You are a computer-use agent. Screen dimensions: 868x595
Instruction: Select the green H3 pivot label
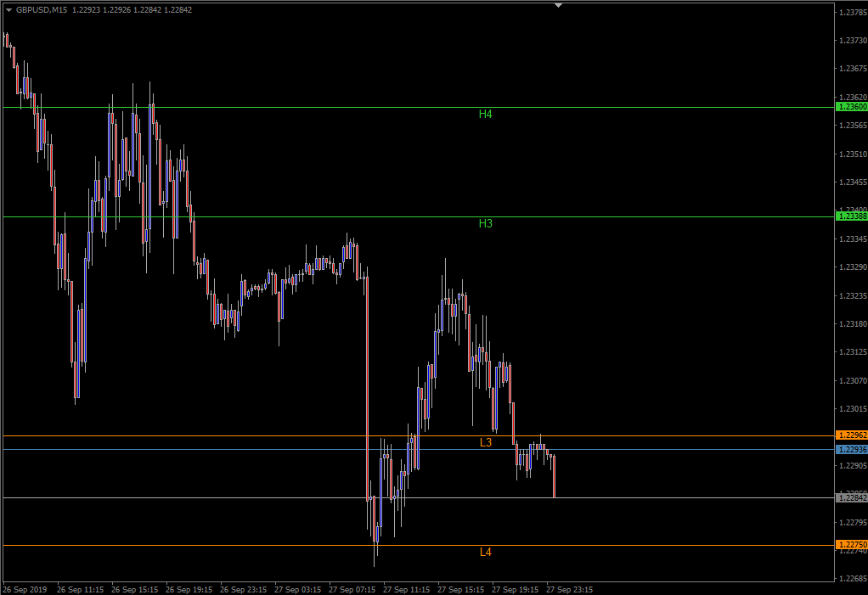click(x=486, y=223)
